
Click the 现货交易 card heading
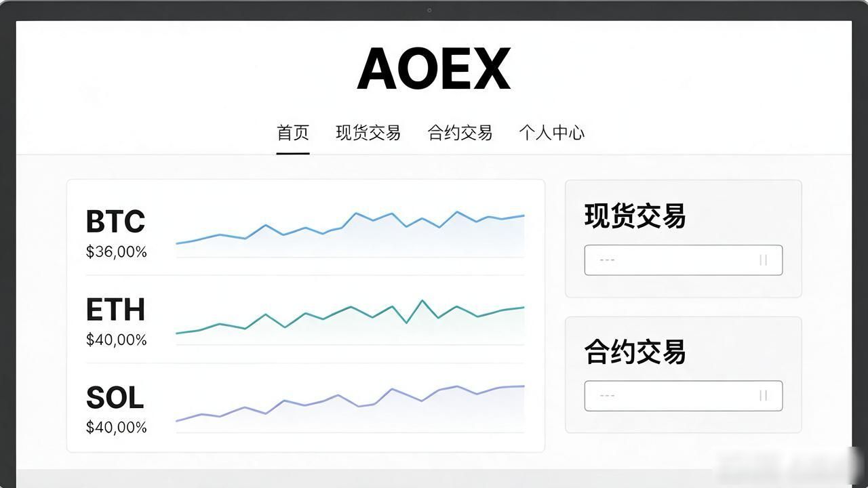tap(635, 216)
